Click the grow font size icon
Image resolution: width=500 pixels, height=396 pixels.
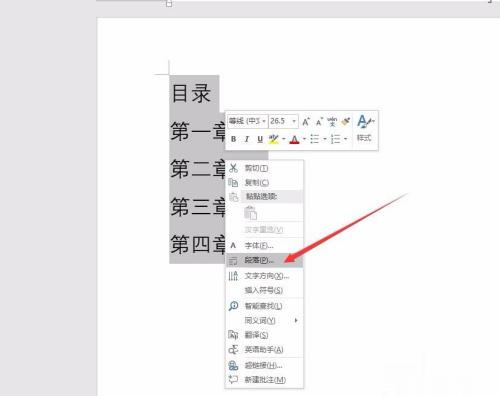click(x=306, y=122)
